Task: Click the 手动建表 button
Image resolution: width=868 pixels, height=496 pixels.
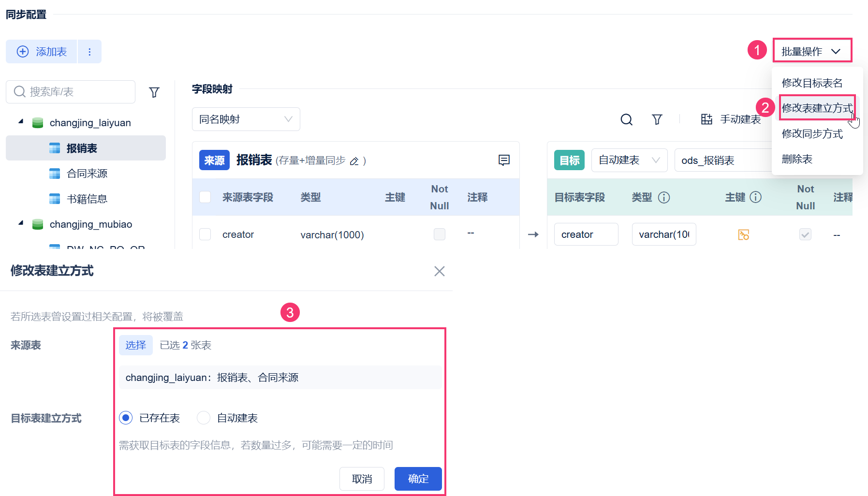Action: tap(731, 119)
